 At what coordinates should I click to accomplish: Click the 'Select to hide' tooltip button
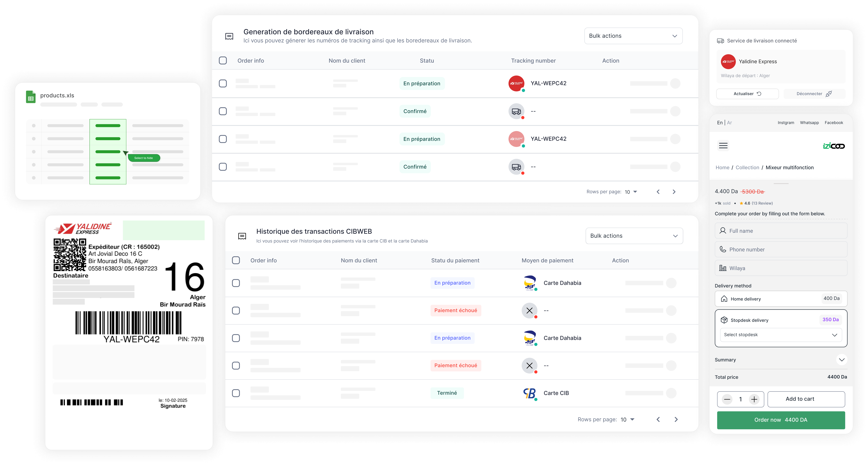144,158
